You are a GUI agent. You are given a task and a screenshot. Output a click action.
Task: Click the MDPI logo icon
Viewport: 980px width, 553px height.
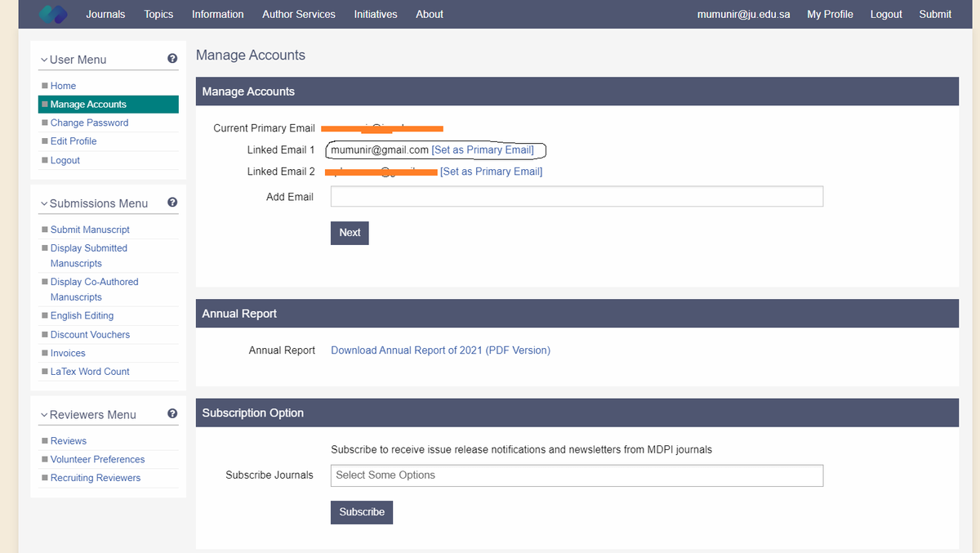[54, 14]
